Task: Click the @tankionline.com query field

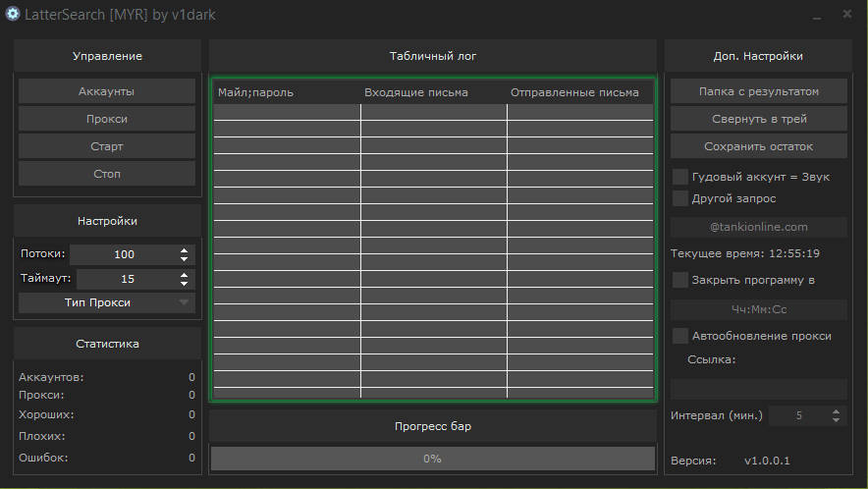Action: click(x=758, y=227)
